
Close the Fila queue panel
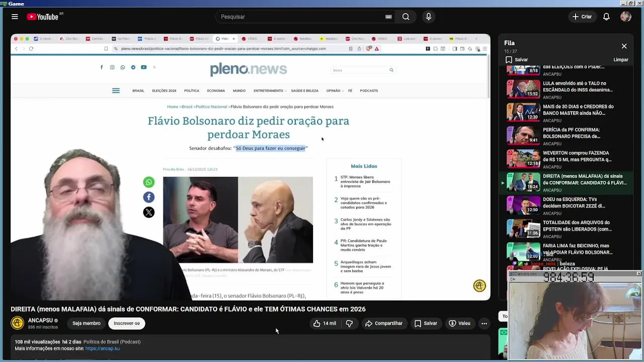click(x=624, y=46)
